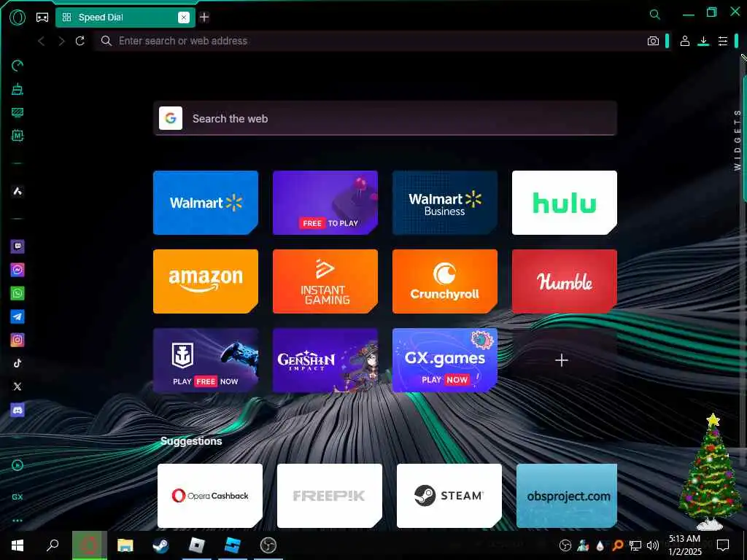Screen dimensions: 747x560
Task: Open Windows taskbar search
Action: [x=53, y=545]
